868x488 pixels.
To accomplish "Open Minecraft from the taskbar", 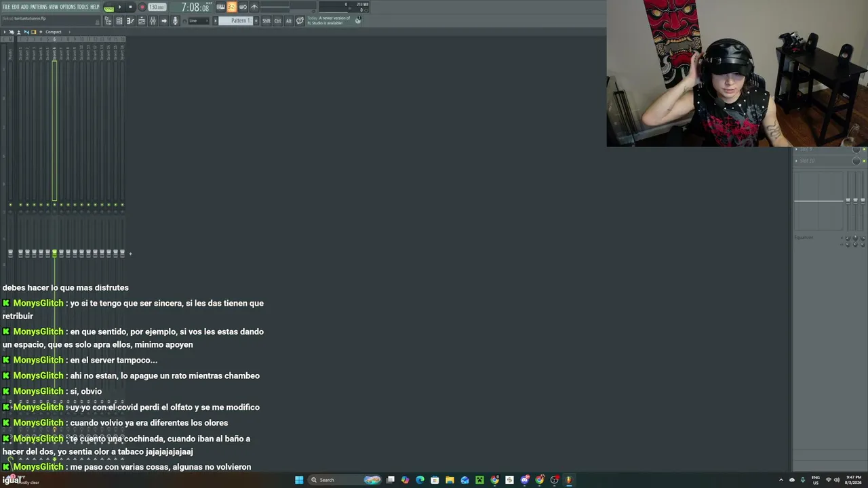I will point(479,480).
